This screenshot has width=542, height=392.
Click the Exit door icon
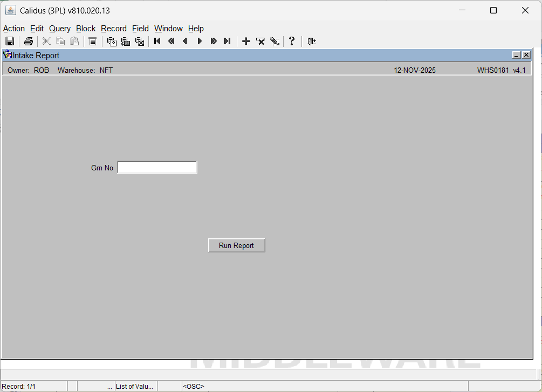pos(311,42)
